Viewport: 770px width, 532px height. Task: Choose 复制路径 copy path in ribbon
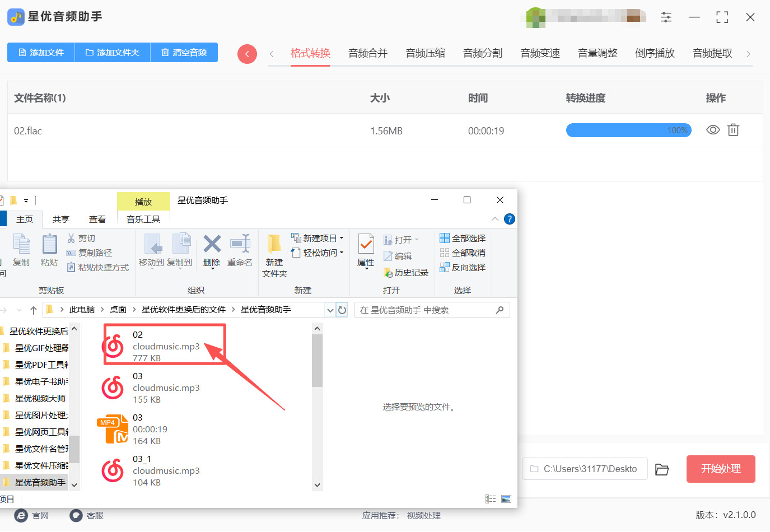(89, 253)
